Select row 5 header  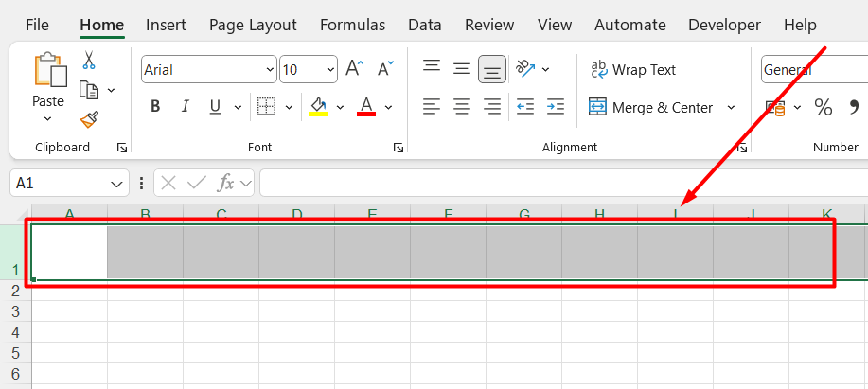[x=15, y=353]
